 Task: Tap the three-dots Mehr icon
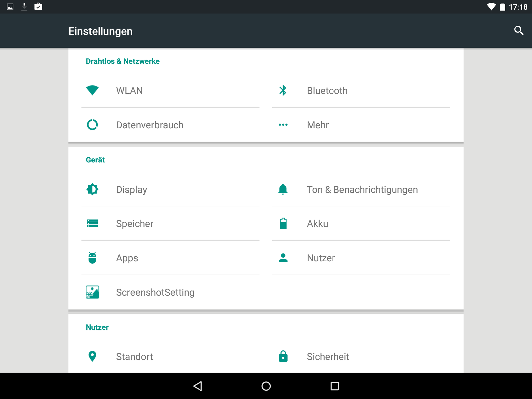pos(283,125)
